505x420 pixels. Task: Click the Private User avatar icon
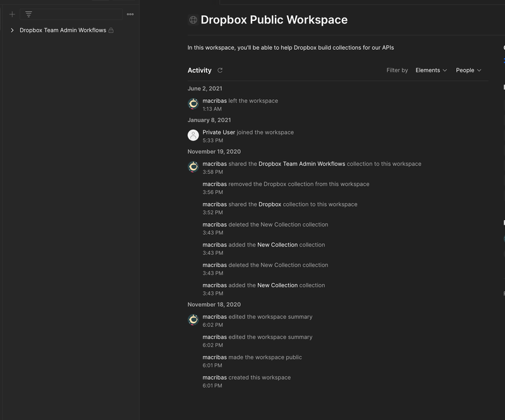(x=193, y=135)
